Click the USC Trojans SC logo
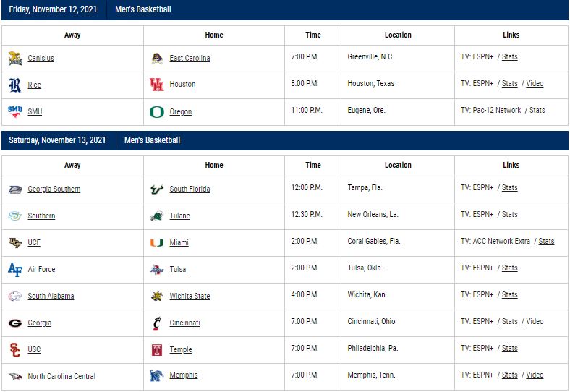The height and width of the screenshot is (392, 570). 15,350
